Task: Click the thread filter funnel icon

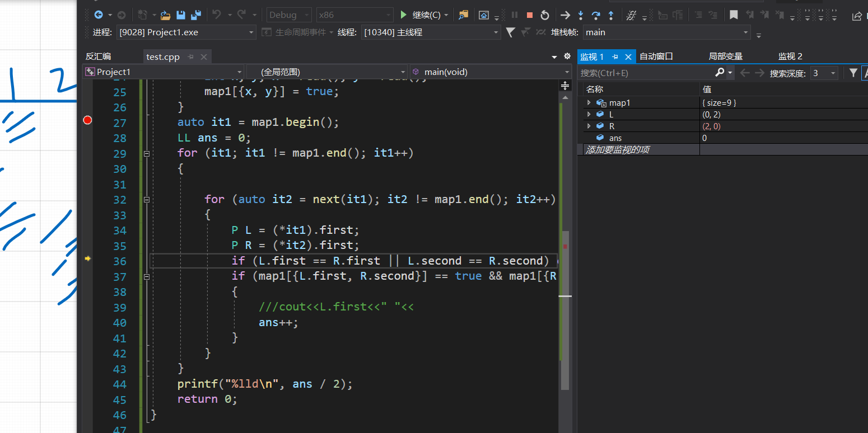Action: point(510,32)
